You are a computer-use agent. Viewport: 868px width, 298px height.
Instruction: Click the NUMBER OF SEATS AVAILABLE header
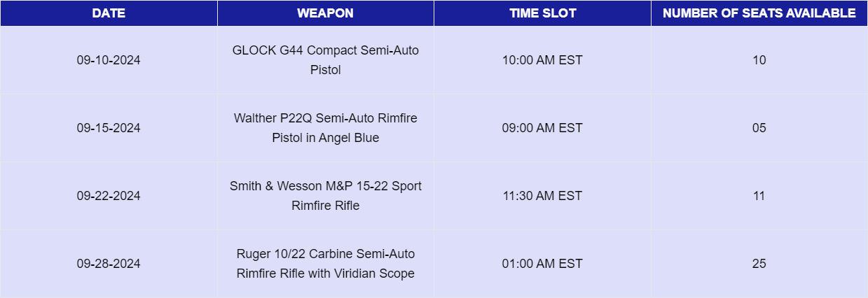pos(759,13)
